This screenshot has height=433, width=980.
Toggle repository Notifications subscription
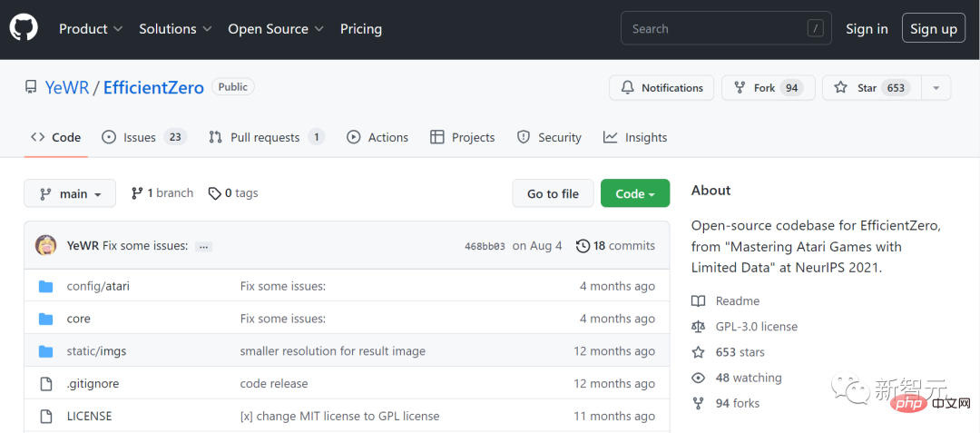click(x=661, y=88)
